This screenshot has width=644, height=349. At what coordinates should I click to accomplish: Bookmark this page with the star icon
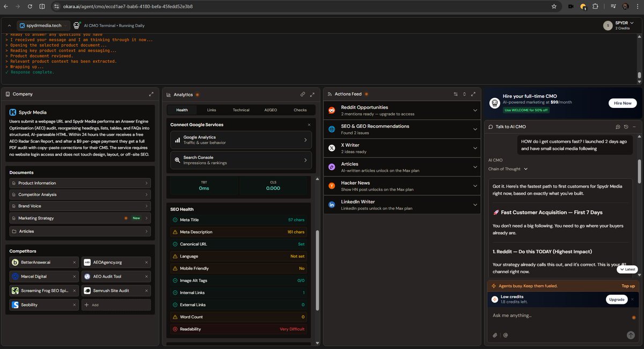coord(554,6)
